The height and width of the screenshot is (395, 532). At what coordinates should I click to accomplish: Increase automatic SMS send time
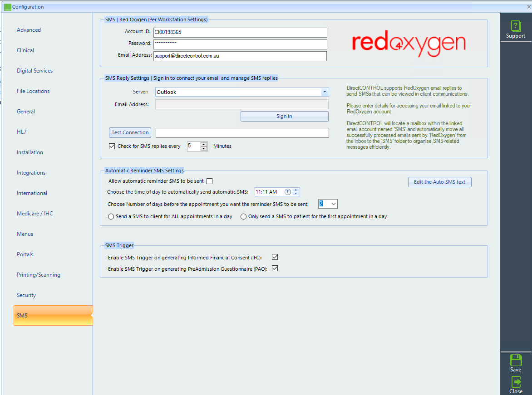tap(296, 190)
